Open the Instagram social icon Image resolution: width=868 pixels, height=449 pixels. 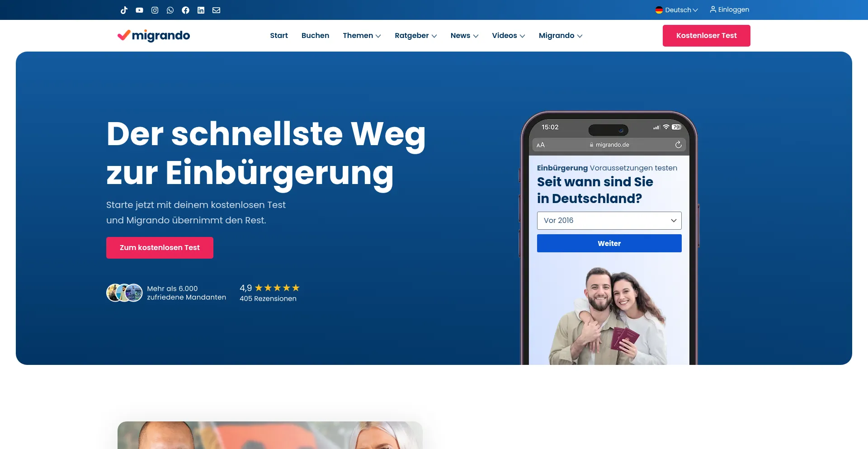tap(155, 10)
